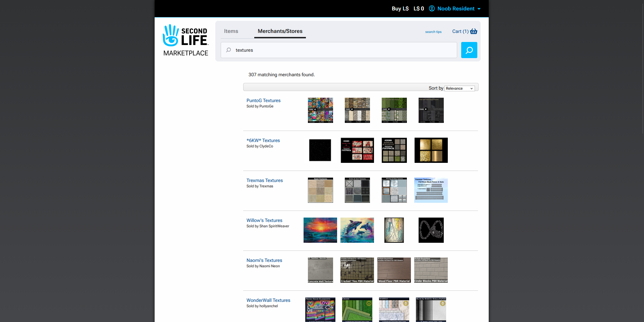Open the *6KW* Textures store
The height and width of the screenshot is (322, 644).
[263, 140]
